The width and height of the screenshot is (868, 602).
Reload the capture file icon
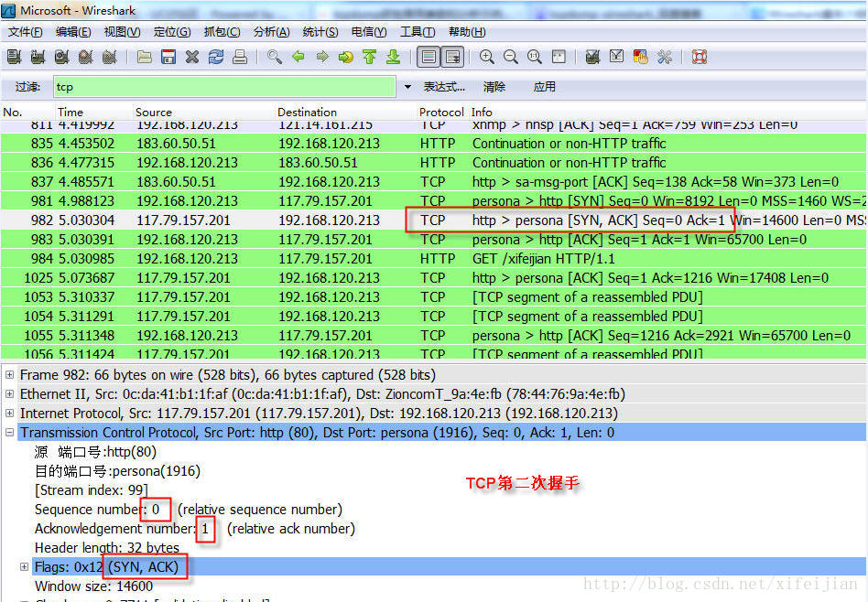pyautogui.click(x=216, y=57)
